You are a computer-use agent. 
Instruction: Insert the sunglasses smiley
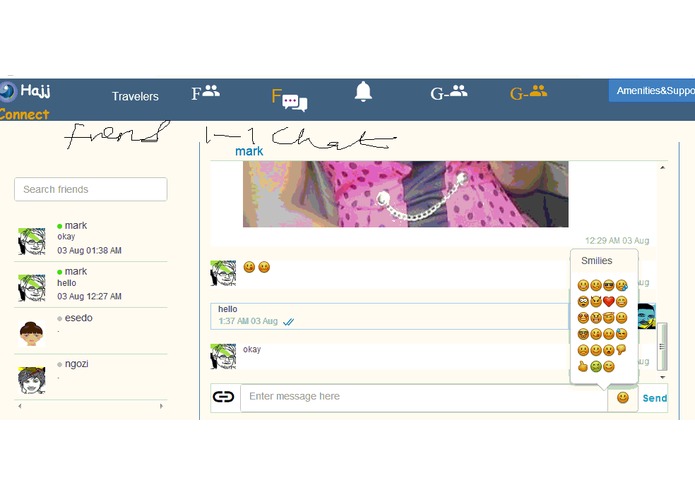coord(609,285)
